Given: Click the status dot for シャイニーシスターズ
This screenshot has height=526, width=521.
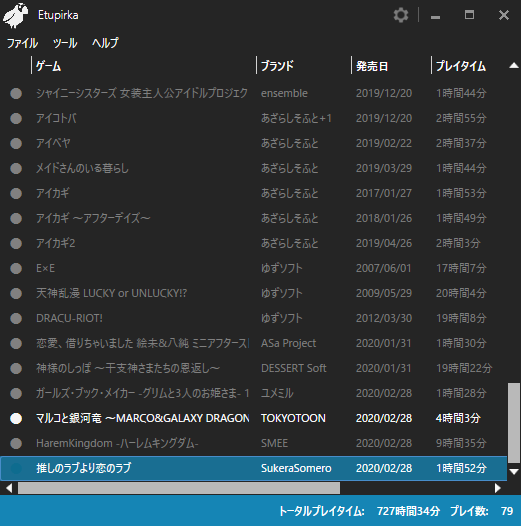Looking at the screenshot, I should 16,94.
